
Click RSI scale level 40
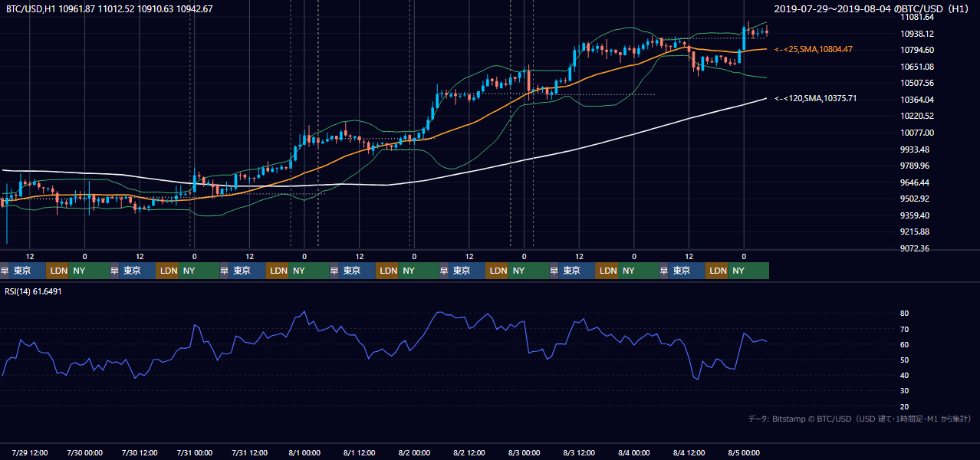pyautogui.click(x=904, y=375)
